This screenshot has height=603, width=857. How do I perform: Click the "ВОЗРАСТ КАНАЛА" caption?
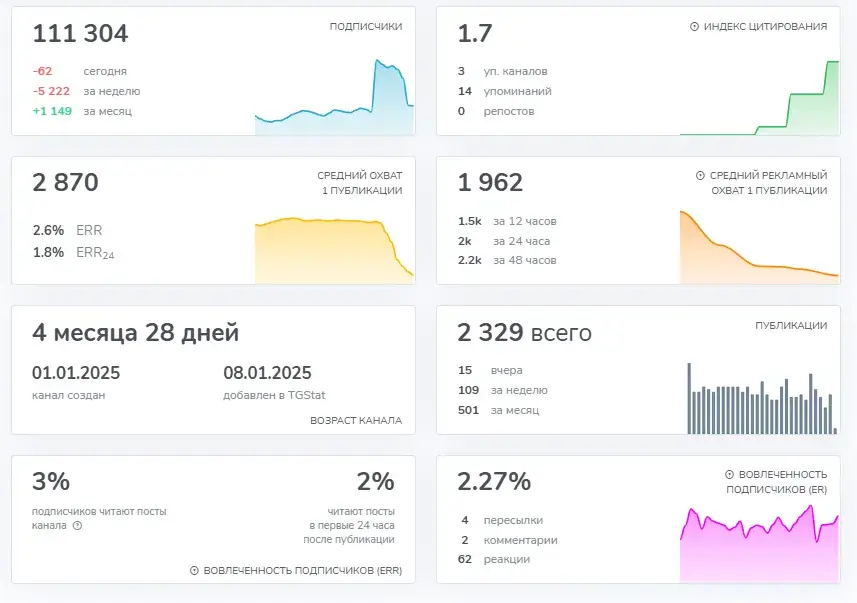pos(356,420)
